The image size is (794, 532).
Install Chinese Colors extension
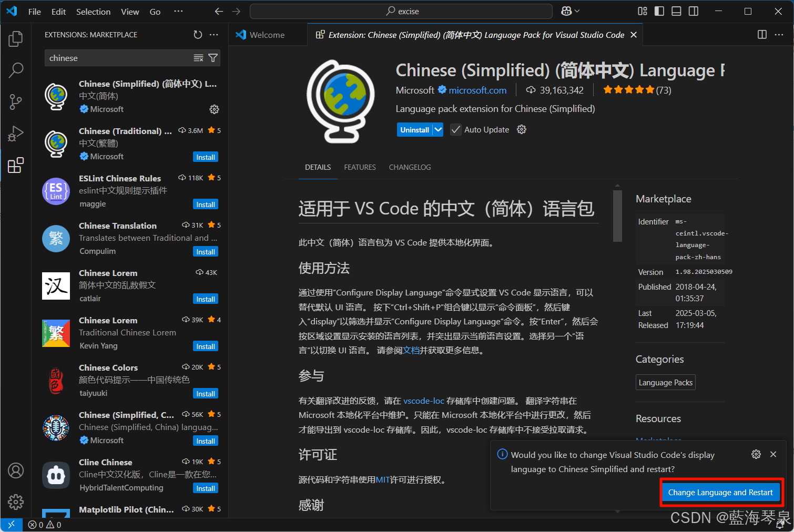click(x=206, y=394)
